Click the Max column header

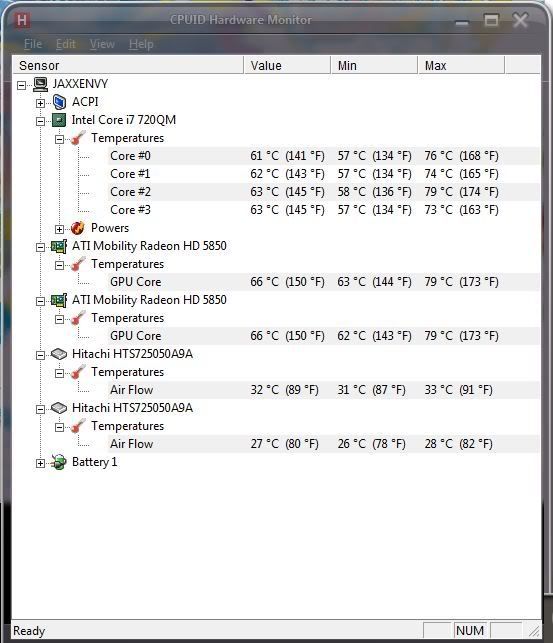(461, 66)
